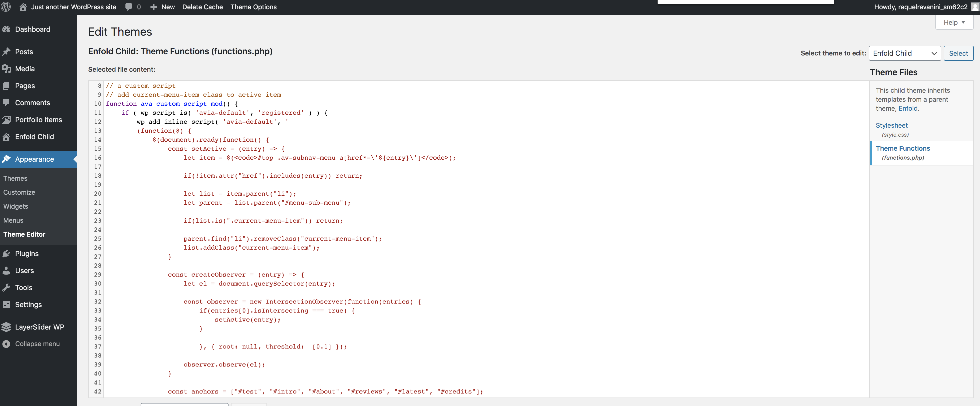The height and width of the screenshot is (406, 980).
Task: Click the Tools wrench icon
Action: 6,288
